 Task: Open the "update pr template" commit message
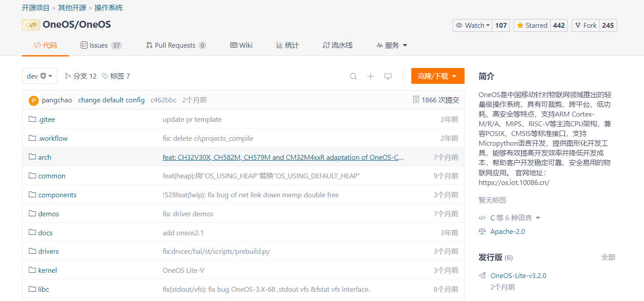click(192, 120)
